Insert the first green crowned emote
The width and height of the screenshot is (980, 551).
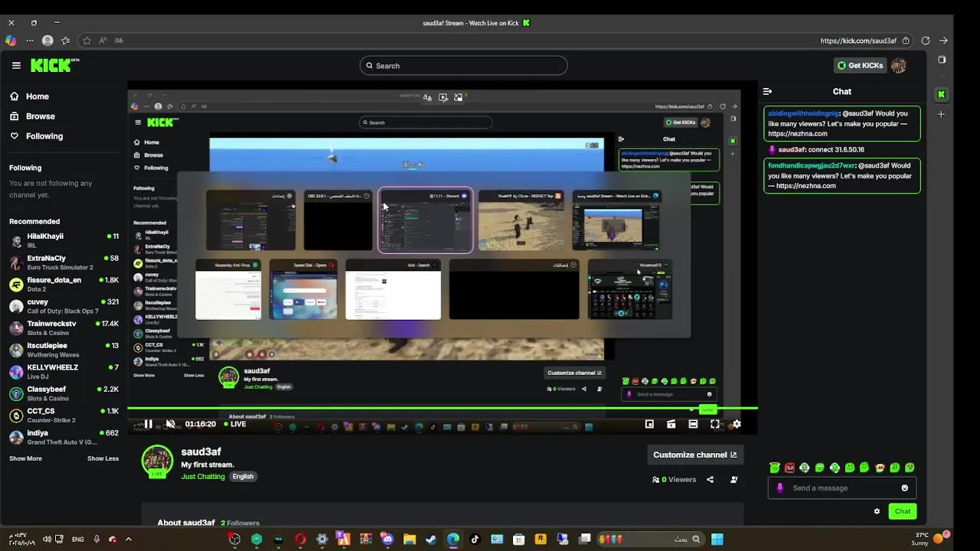775,468
